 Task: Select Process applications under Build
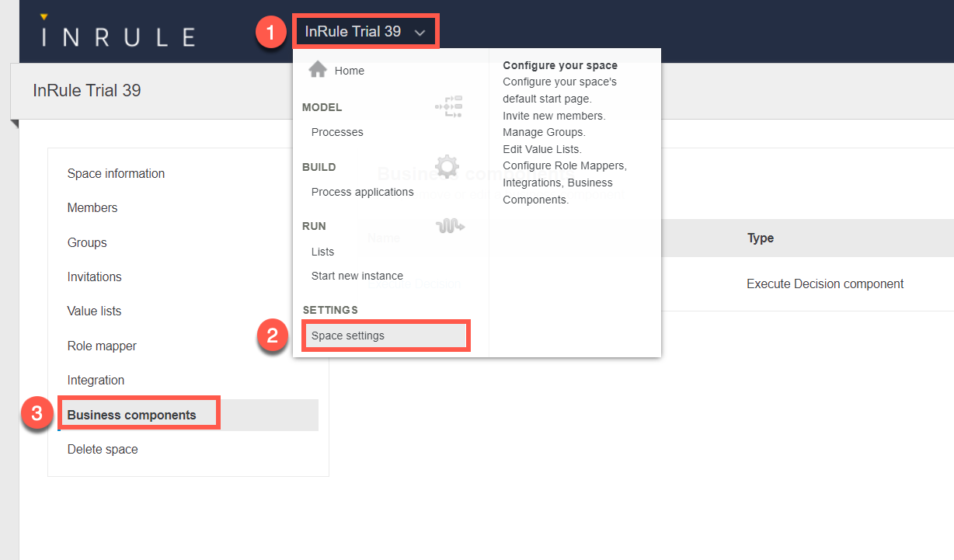362,192
